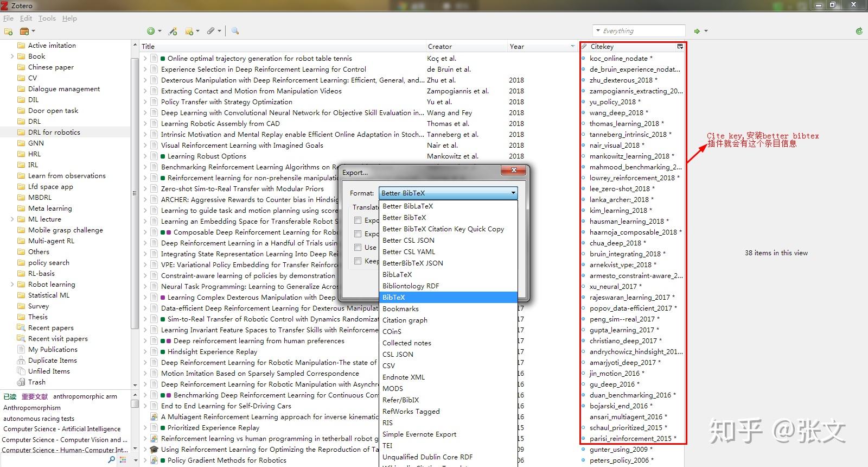Select the item 'Hindsight Experience Replay'

[x=212, y=352]
